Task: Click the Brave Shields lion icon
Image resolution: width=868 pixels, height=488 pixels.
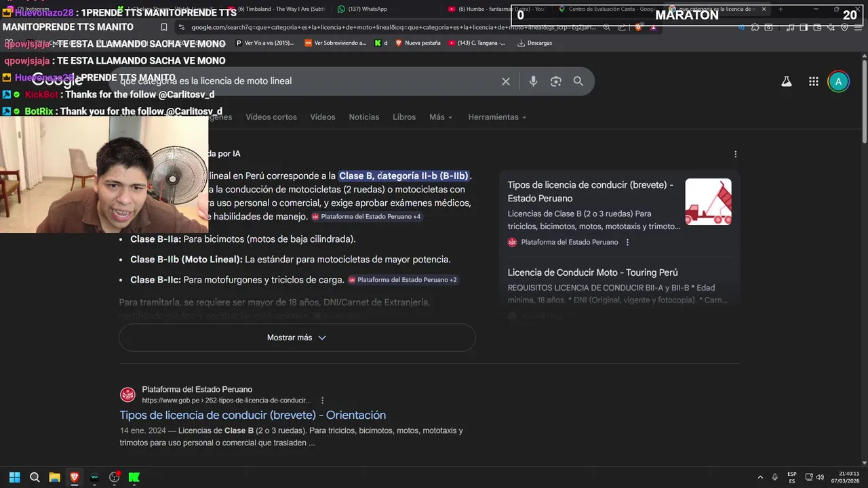Action: tap(638, 27)
